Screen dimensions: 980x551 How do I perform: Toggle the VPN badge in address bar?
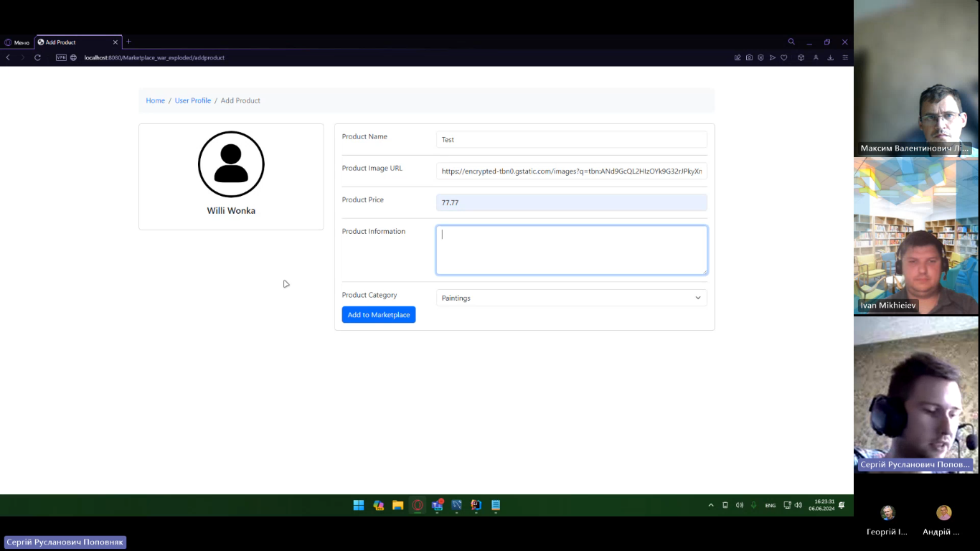(61, 57)
